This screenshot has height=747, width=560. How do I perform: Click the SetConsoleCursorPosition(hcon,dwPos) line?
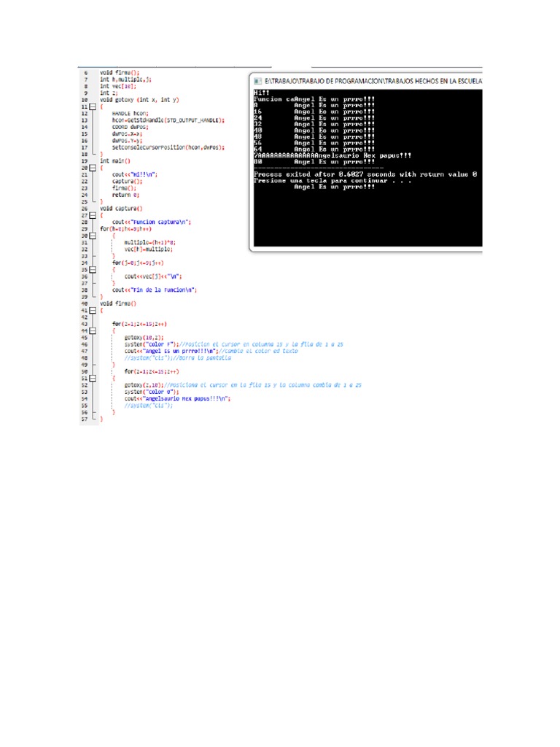(x=168, y=147)
